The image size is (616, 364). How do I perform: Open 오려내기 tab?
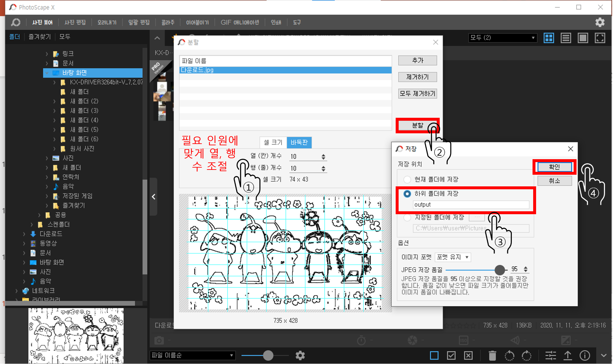tap(107, 22)
